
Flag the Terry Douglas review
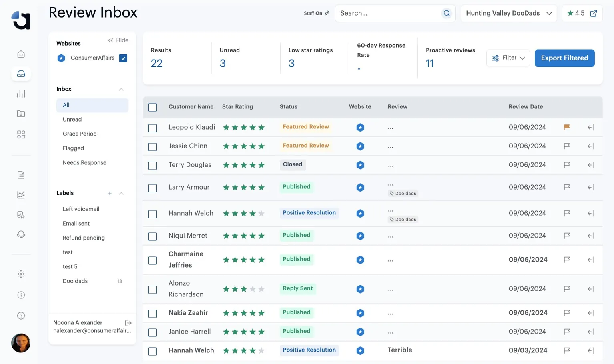click(567, 165)
